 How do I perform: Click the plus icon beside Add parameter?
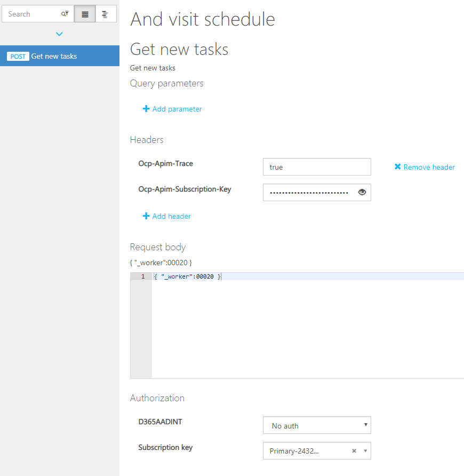pos(146,109)
